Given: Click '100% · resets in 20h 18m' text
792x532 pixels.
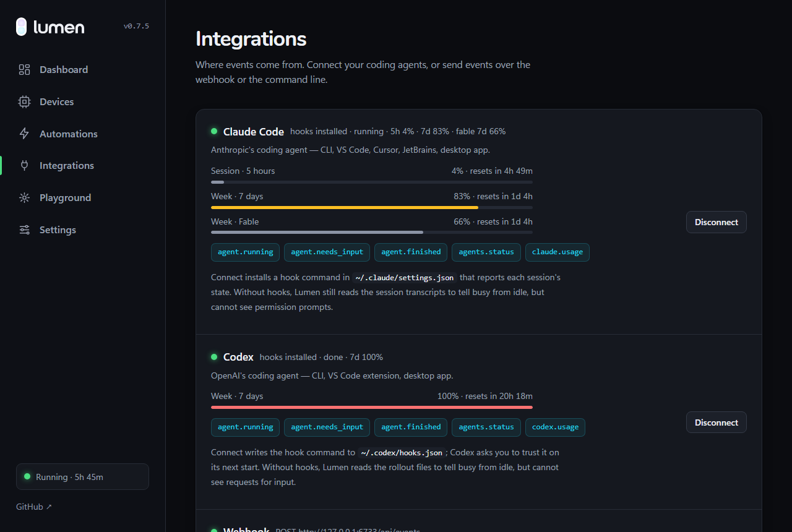Looking at the screenshot, I should (x=485, y=397).
